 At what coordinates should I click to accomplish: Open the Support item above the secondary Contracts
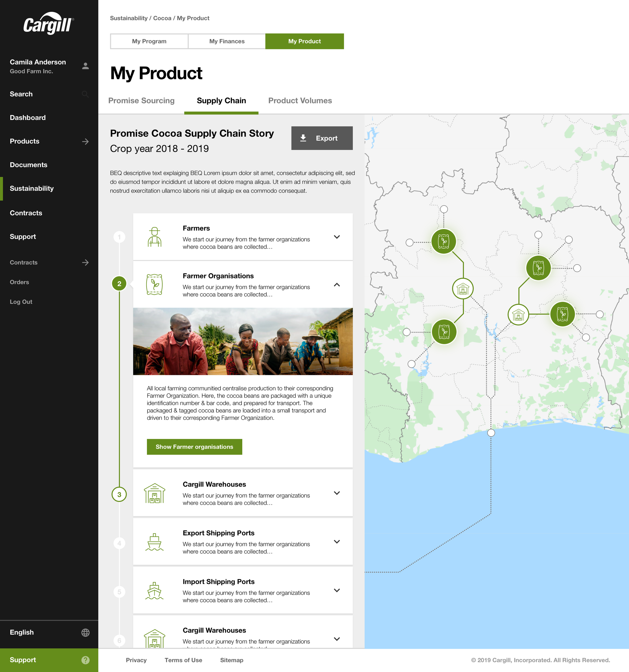23,237
